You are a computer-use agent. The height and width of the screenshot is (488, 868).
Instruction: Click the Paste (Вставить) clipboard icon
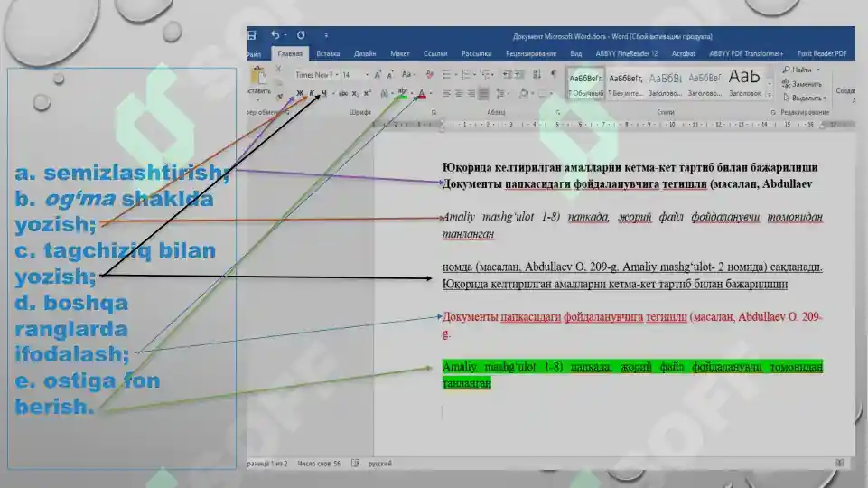pyautogui.click(x=258, y=75)
